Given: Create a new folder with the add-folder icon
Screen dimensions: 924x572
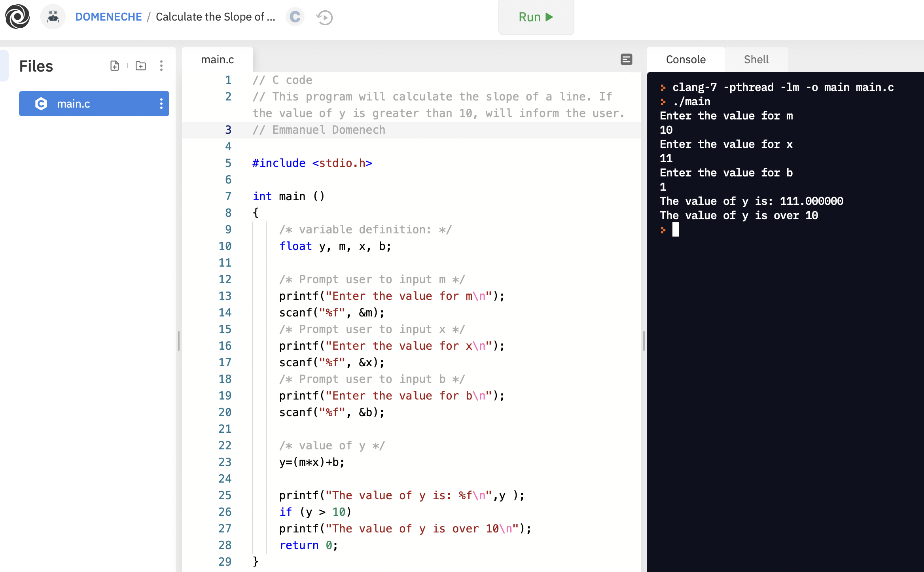Looking at the screenshot, I should tap(141, 66).
